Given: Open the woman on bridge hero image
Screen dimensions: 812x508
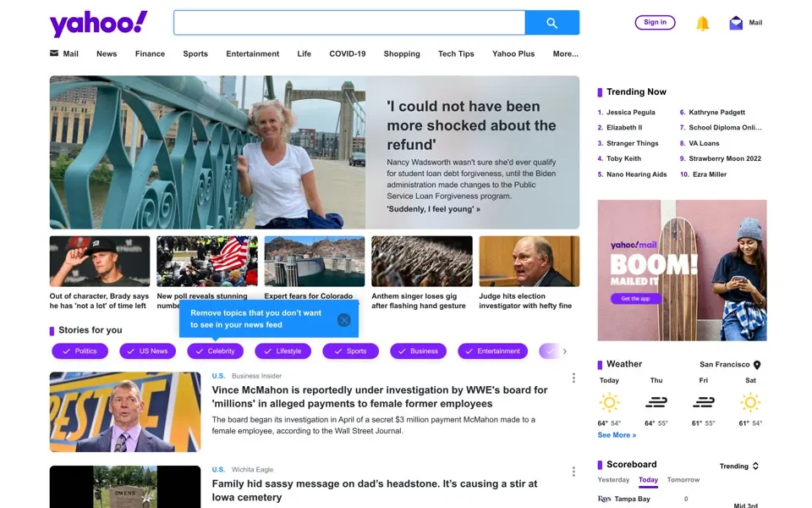Looking at the screenshot, I should (208, 152).
